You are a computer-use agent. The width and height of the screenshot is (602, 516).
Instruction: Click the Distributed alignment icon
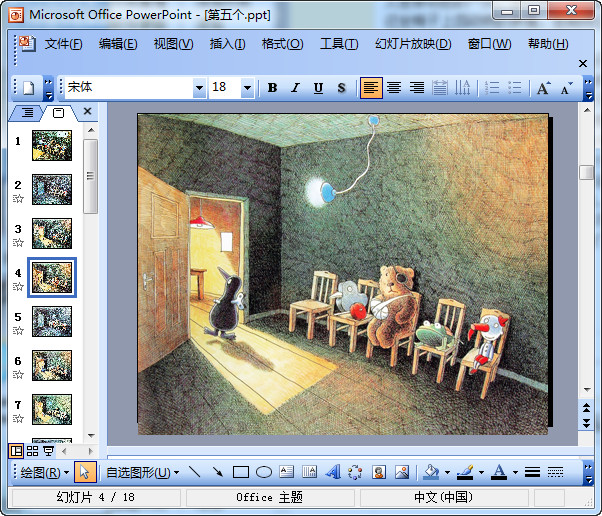coord(440,88)
